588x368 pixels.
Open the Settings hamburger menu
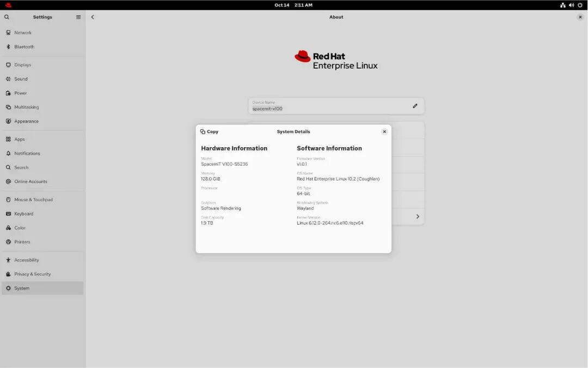click(78, 17)
